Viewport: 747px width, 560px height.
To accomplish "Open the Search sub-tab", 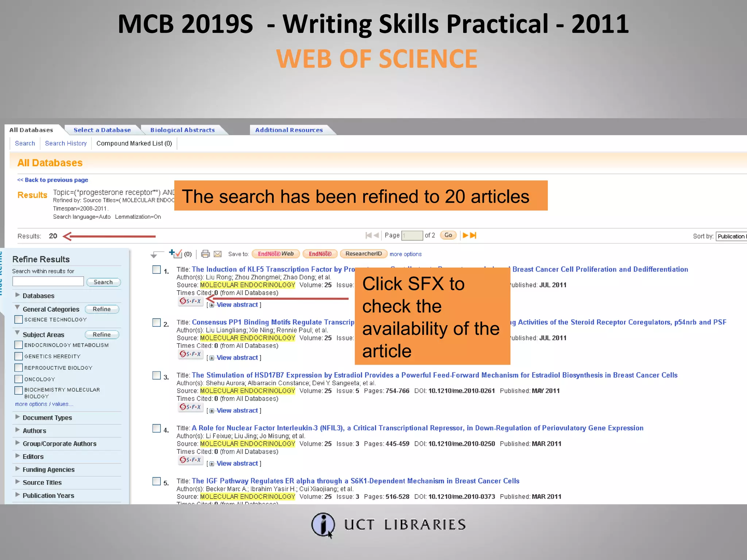I will 25,143.
